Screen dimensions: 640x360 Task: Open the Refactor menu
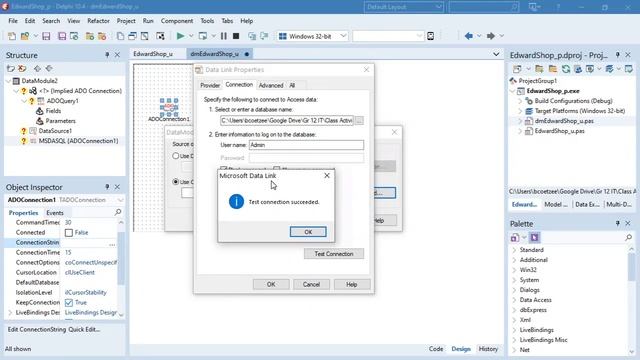pyautogui.click(x=98, y=21)
